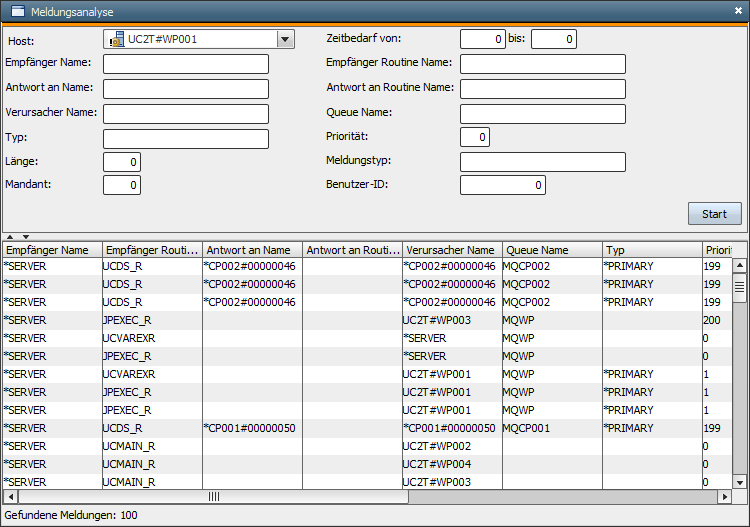Screen dimensions: 750x527
Task: Expand the filter panel with down arrow
Action: (26, 236)
